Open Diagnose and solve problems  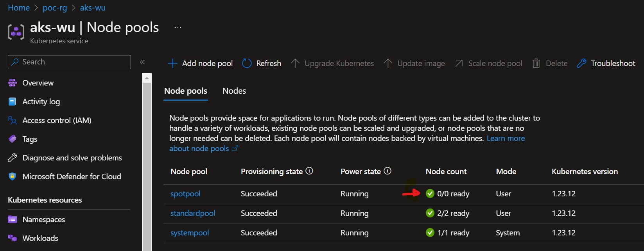tap(72, 158)
